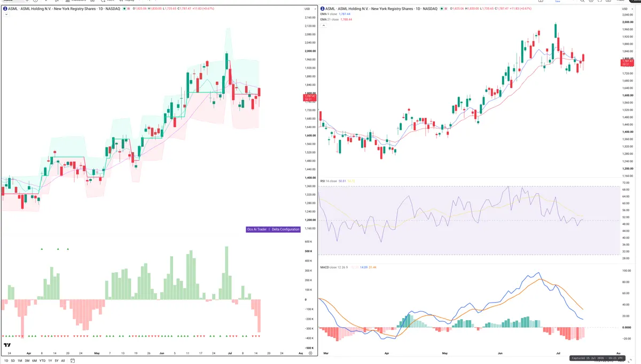
Task: Click the Ocs AI Trader label
Action: point(256,229)
